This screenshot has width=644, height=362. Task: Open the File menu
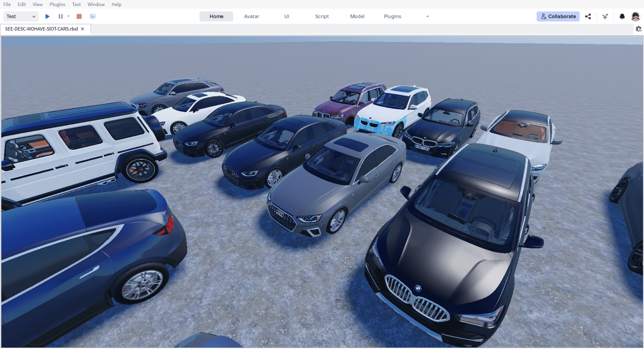tap(7, 4)
